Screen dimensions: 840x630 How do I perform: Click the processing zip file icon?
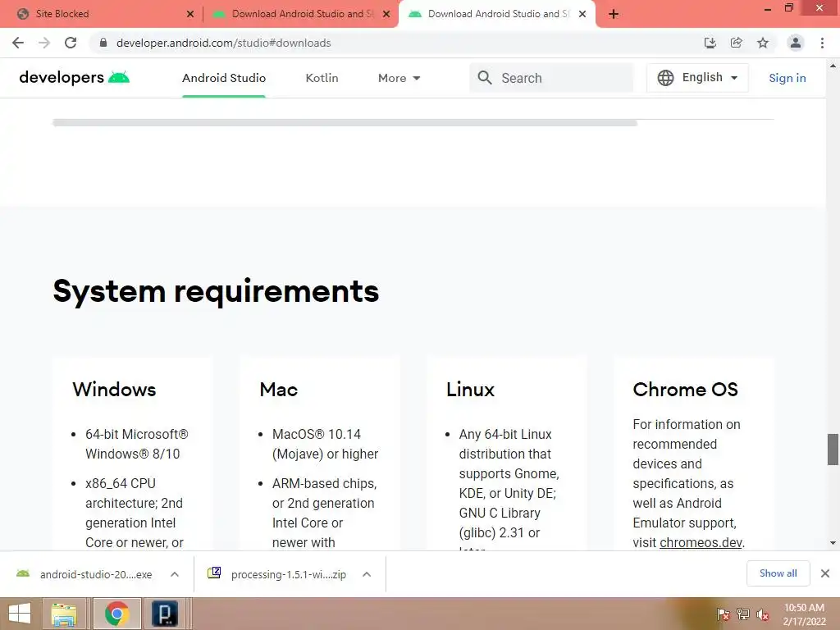click(x=214, y=573)
